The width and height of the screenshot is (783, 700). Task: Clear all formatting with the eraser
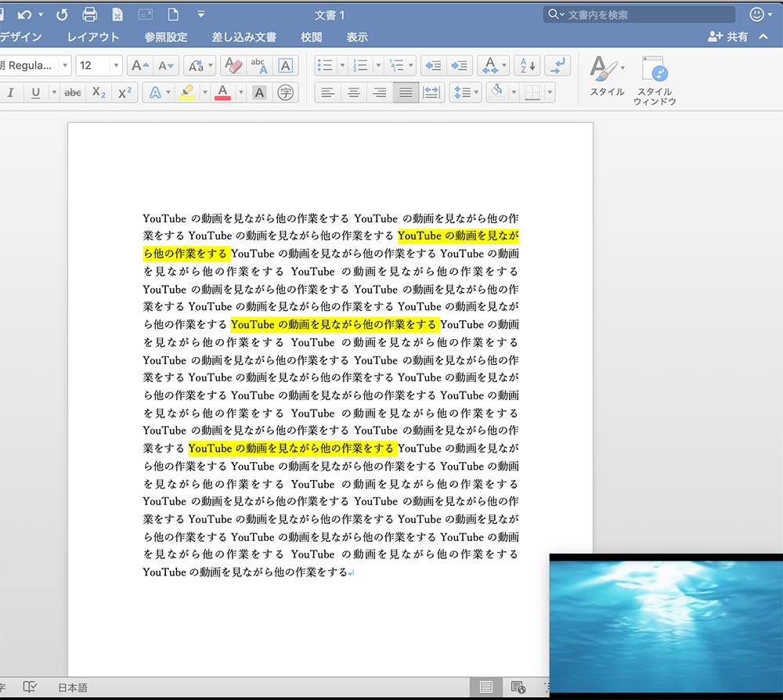pyautogui.click(x=233, y=66)
